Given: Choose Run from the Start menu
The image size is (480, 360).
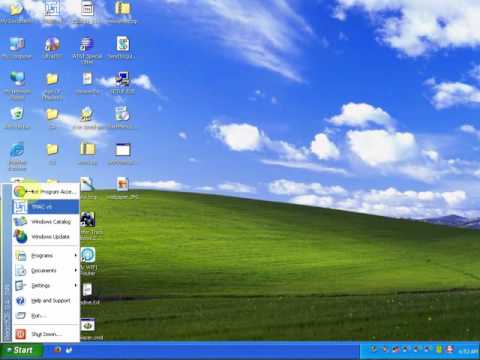Looking at the screenshot, I should point(46,315).
